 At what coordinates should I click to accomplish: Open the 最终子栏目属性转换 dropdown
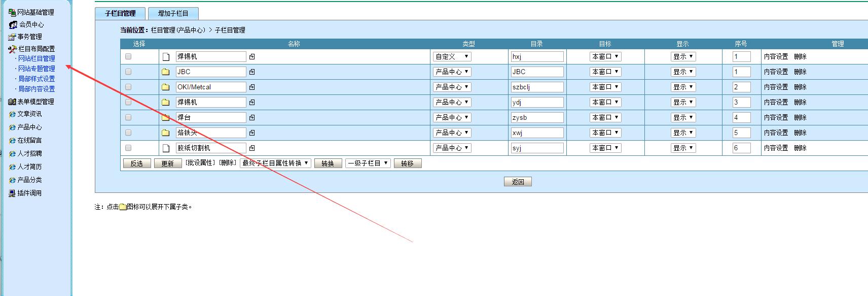(x=275, y=163)
